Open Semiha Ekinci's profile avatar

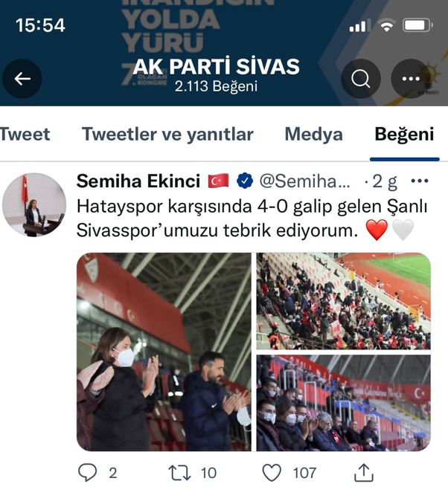[34, 204]
